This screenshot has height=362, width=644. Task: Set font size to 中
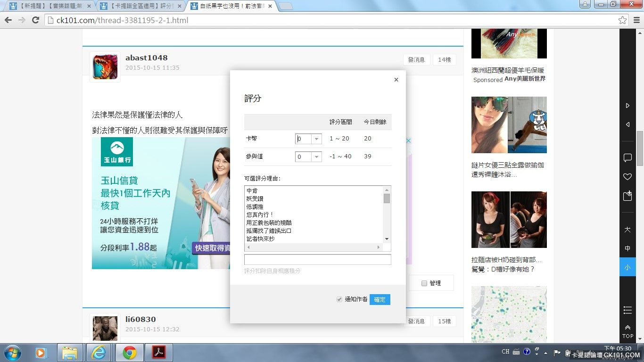pyautogui.click(x=627, y=248)
